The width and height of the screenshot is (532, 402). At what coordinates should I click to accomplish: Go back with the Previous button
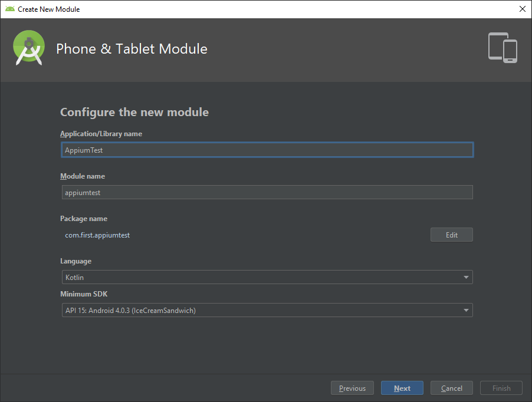point(352,388)
